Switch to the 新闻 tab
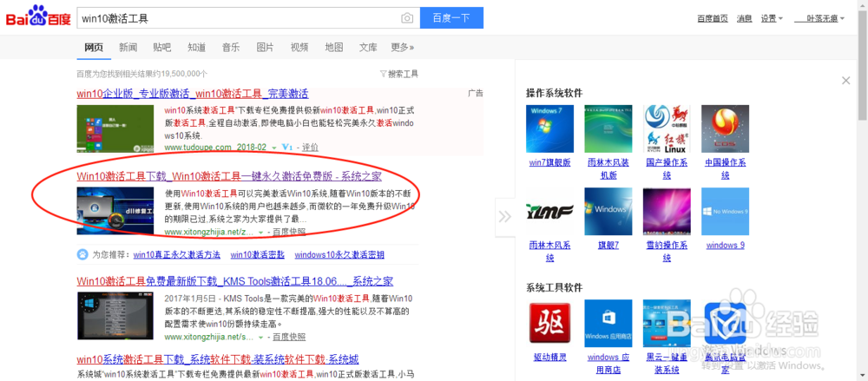Image resolution: width=868 pixels, height=381 pixels. pyautogui.click(x=128, y=48)
